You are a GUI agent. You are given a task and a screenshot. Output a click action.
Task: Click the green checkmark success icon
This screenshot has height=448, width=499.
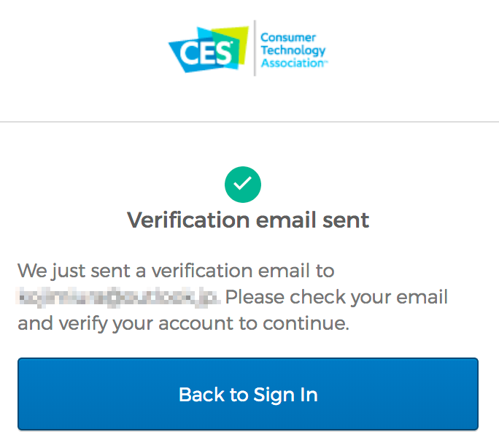243,185
